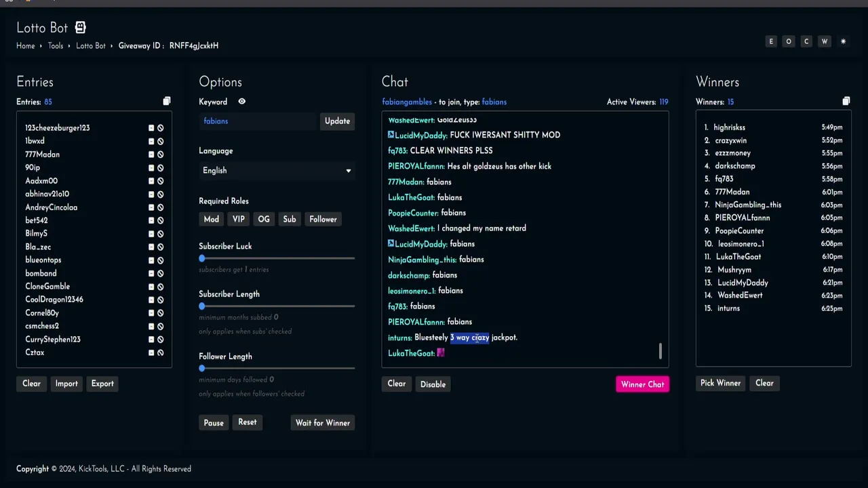Toggle the Mod required role
Image resolution: width=868 pixels, height=488 pixels.
pyautogui.click(x=212, y=219)
